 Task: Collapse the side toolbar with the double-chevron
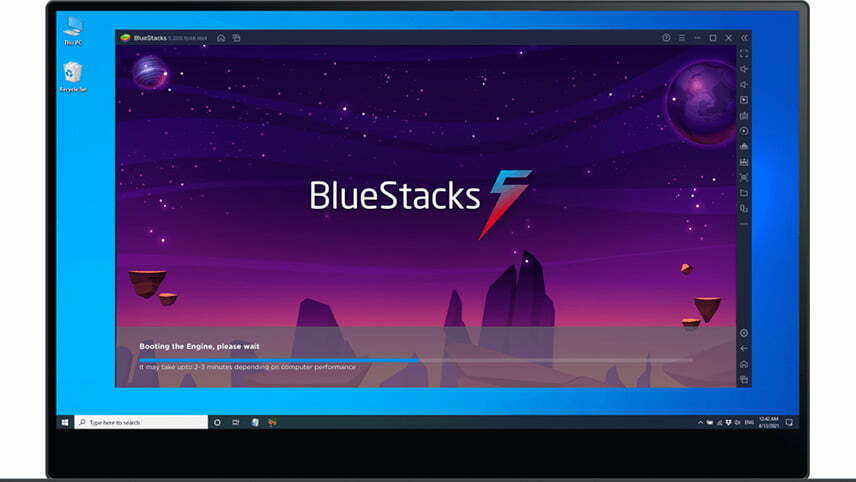744,38
